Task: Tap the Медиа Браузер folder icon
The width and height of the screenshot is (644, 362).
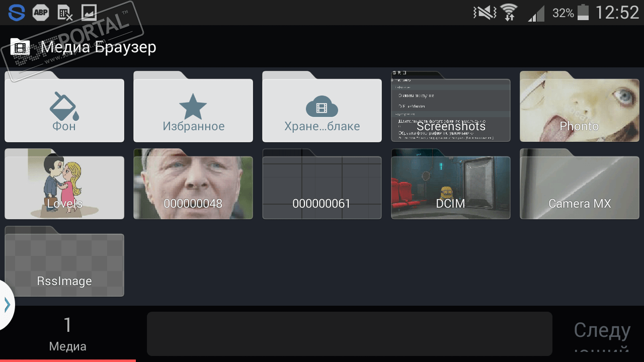Action: [20, 47]
